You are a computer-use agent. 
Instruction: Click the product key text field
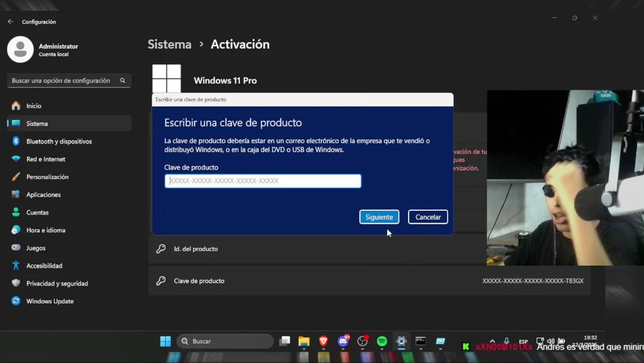(263, 180)
